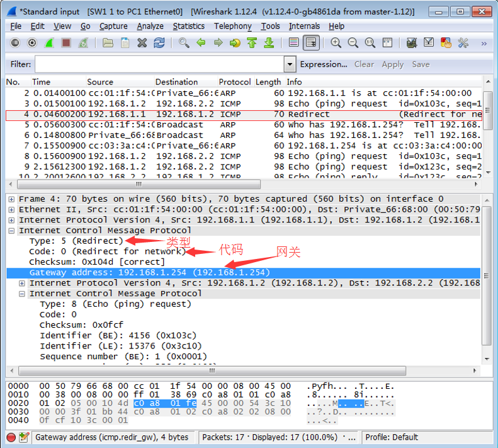Open the Telephony menu
This screenshot has width=498, height=448.
coord(233,26)
